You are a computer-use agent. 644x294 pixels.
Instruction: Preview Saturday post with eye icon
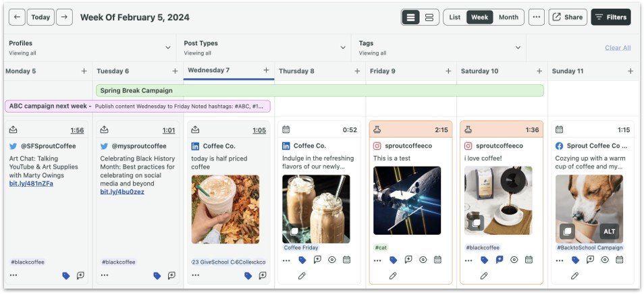click(x=514, y=260)
